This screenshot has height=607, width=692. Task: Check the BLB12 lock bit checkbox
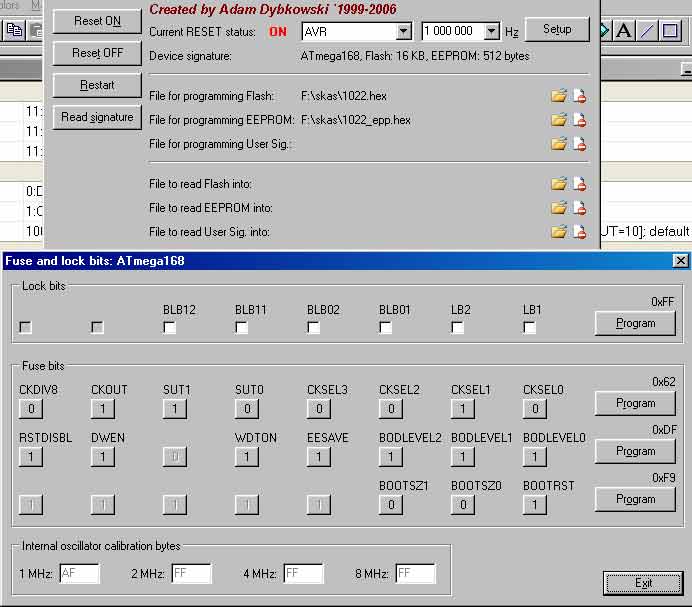(x=170, y=327)
